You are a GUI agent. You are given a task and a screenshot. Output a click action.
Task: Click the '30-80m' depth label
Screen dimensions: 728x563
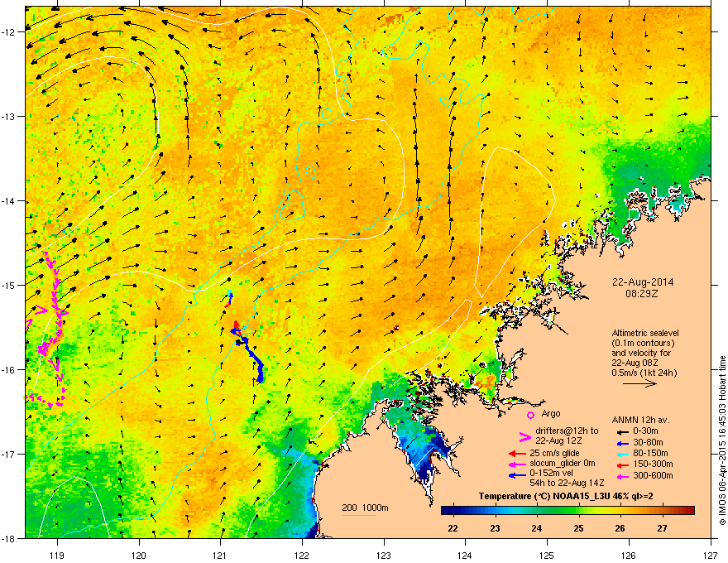[x=648, y=442]
